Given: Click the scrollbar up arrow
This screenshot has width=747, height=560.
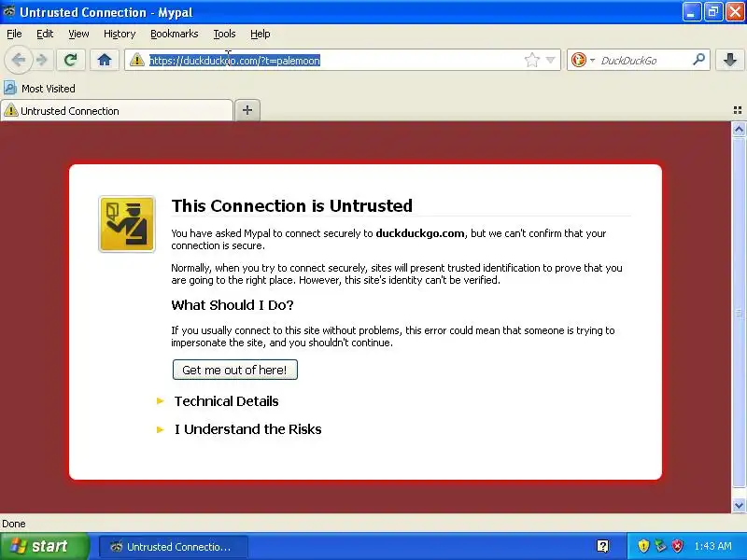Looking at the screenshot, I should tap(739, 129).
